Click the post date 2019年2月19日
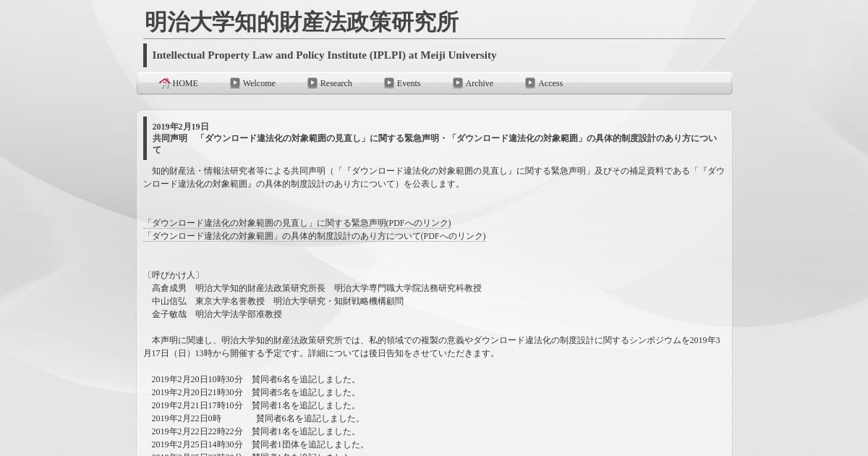The width and height of the screenshot is (868, 456). 180,127
